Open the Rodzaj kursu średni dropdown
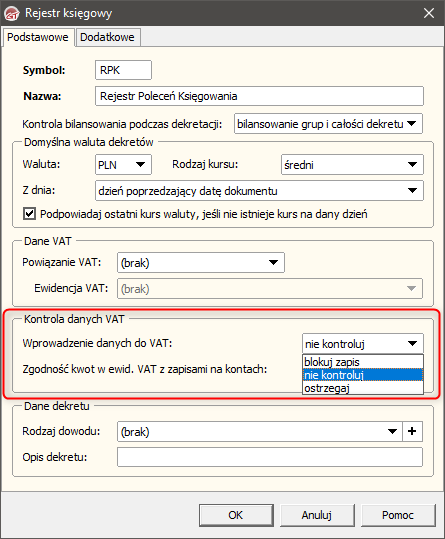This screenshot has width=445, height=539. [x=352, y=165]
